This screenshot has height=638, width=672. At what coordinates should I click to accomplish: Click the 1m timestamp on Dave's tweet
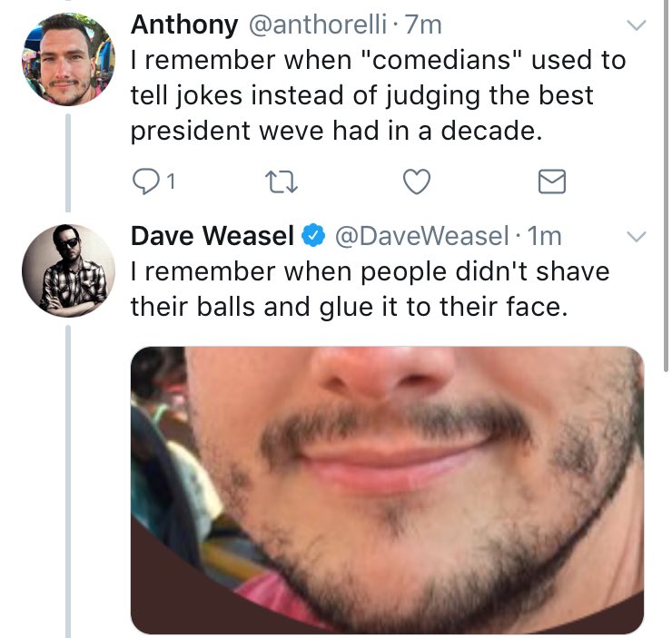point(544,236)
